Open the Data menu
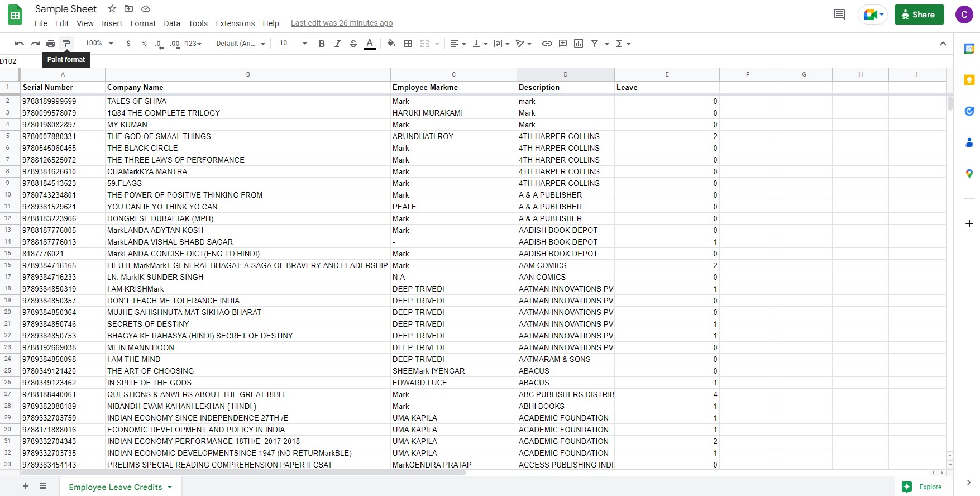The height and width of the screenshot is (496, 980). point(172,23)
